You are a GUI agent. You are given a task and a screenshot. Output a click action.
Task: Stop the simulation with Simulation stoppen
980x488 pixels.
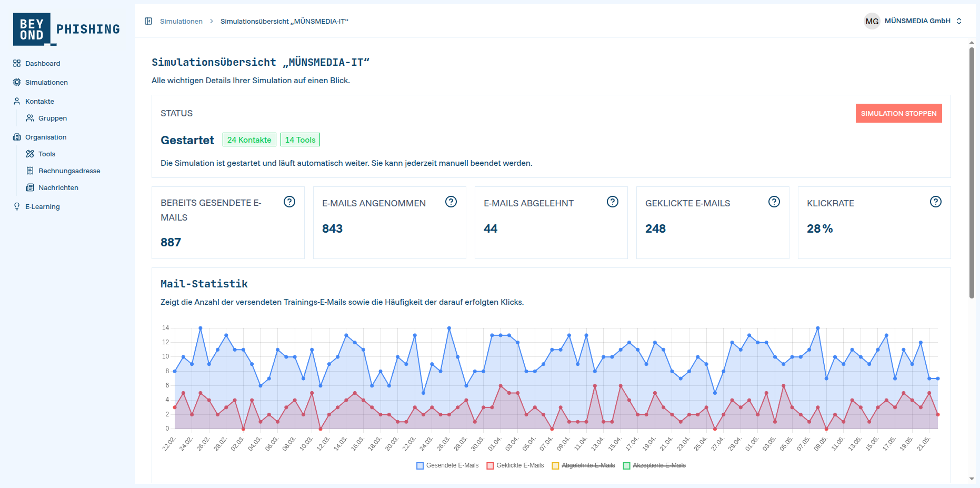click(x=898, y=113)
